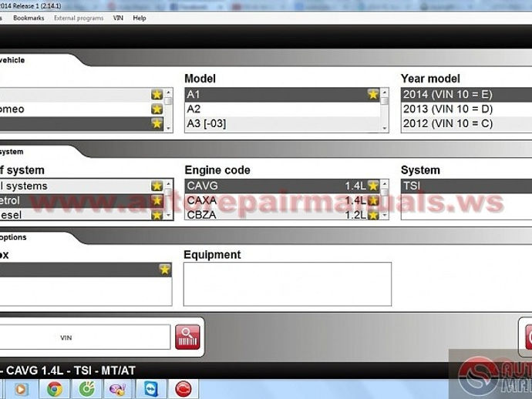
Task: Select the TSI system entry
Action: (x=466, y=186)
